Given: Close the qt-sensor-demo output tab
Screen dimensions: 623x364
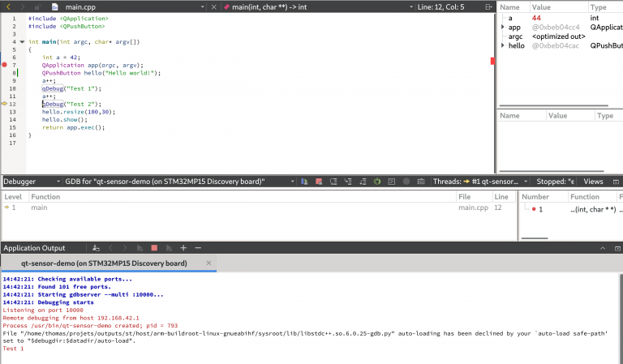Looking at the screenshot, I should tap(208, 263).
